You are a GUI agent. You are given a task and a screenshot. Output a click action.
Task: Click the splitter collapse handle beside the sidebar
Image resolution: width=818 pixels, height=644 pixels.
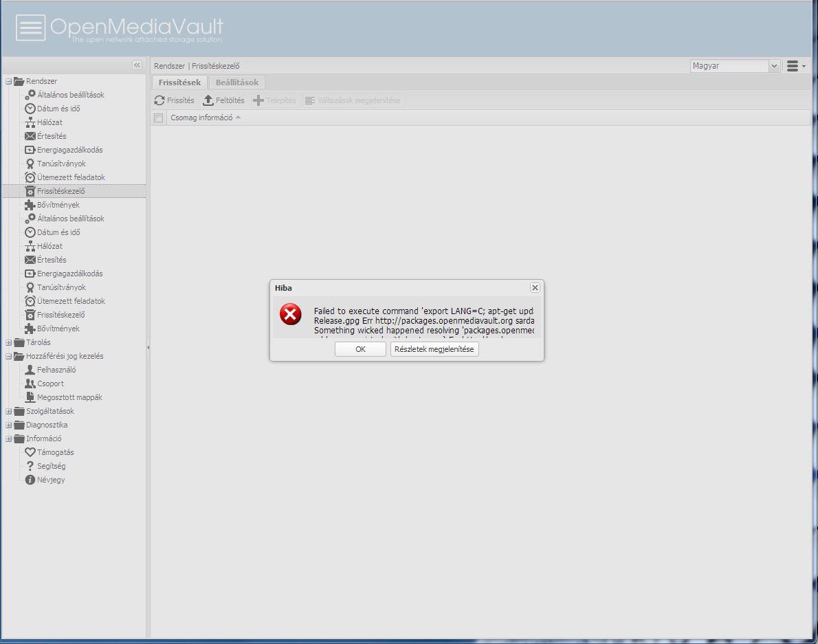[148, 347]
